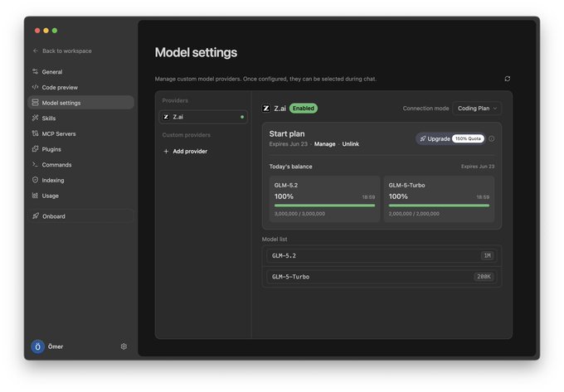Click the Model list label

[275, 239]
